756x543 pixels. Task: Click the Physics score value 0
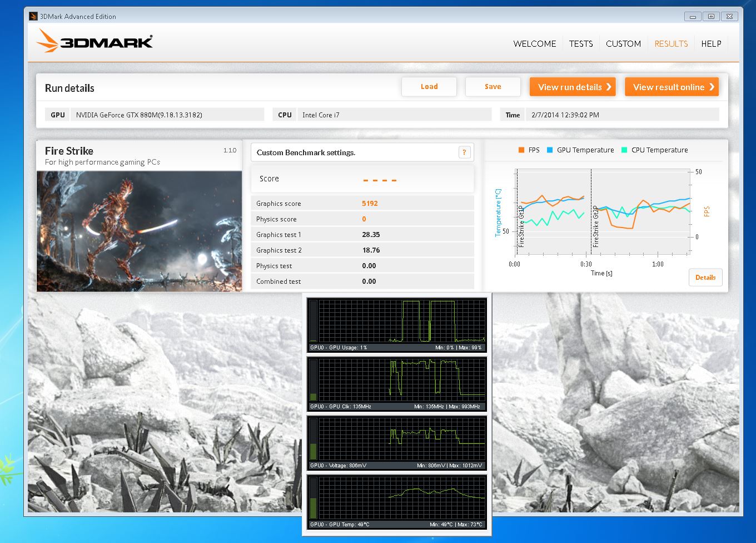point(364,219)
